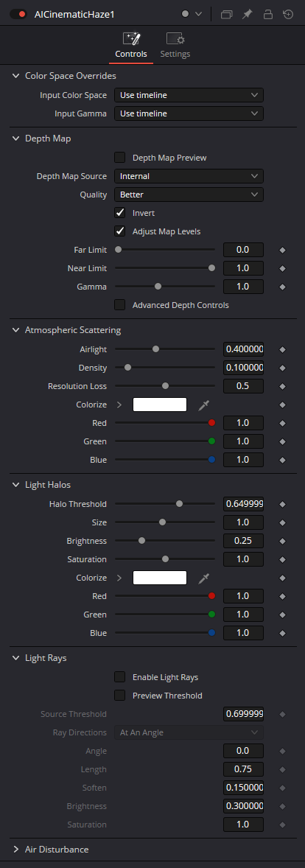Expand the Air Disturbance section

coord(15,849)
